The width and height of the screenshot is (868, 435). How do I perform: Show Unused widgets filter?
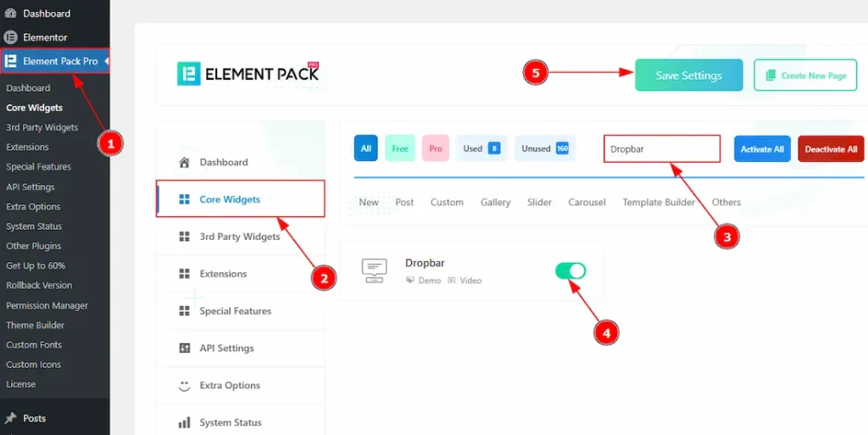[x=545, y=148]
